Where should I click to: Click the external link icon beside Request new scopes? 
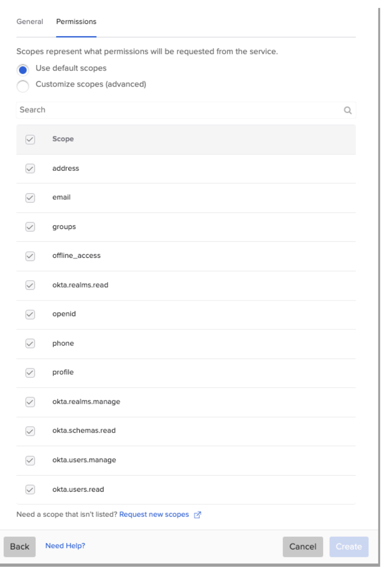[197, 515]
